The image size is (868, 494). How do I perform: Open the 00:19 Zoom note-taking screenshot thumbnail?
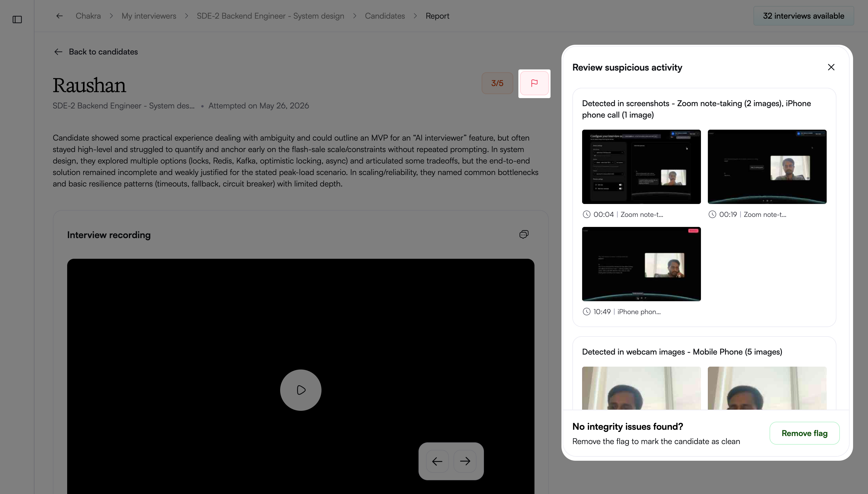pyautogui.click(x=767, y=167)
